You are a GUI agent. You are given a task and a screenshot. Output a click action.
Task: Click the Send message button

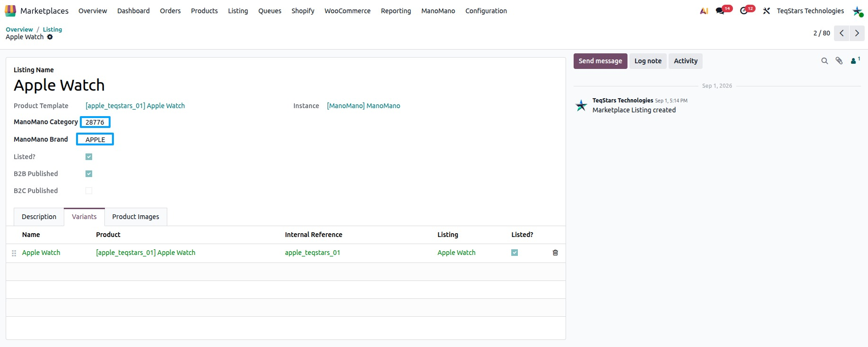pyautogui.click(x=600, y=61)
